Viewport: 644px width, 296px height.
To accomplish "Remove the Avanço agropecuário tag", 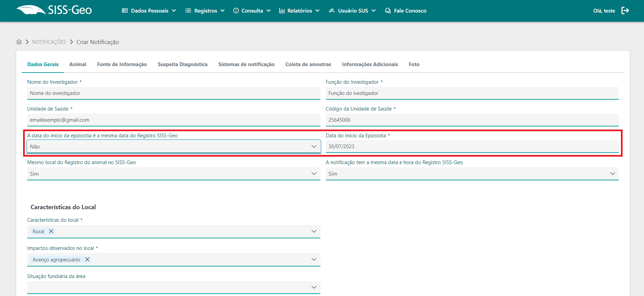I will point(87,259).
